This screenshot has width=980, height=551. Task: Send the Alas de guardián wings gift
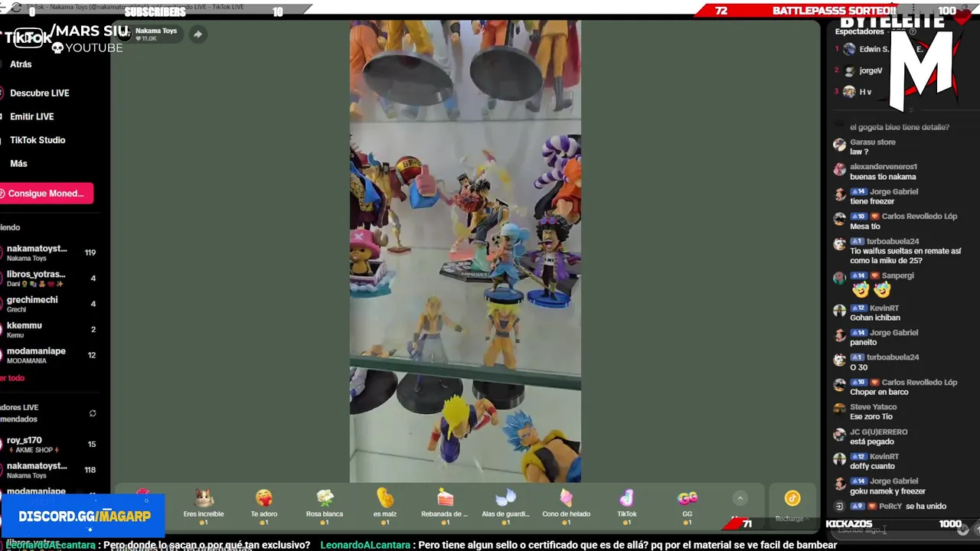point(505,506)
